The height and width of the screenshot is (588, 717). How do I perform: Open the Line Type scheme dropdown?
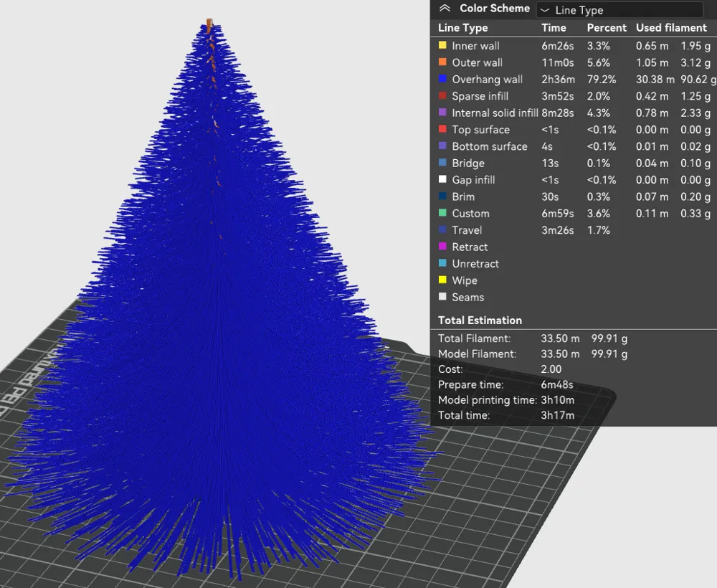[620, 10]
